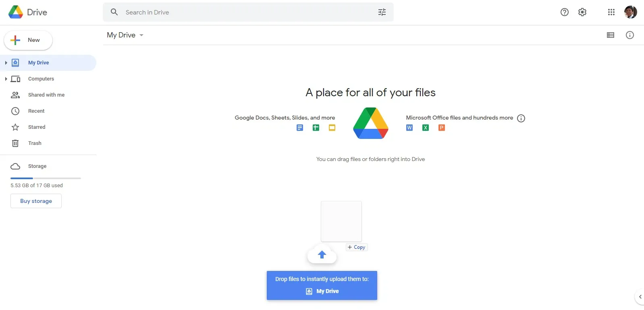This screenshot has width=644, height=310.
Task: Expand the My Drive tree arrow
Action: 6,63
